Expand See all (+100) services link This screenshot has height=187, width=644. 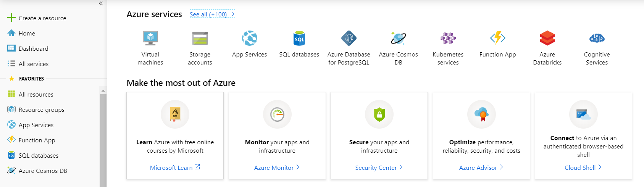(212, 15)
